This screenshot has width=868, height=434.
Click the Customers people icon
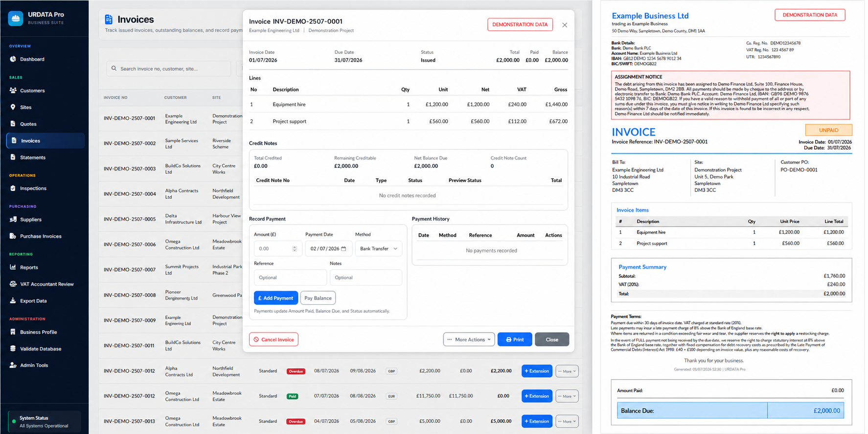tap(13, 91)
